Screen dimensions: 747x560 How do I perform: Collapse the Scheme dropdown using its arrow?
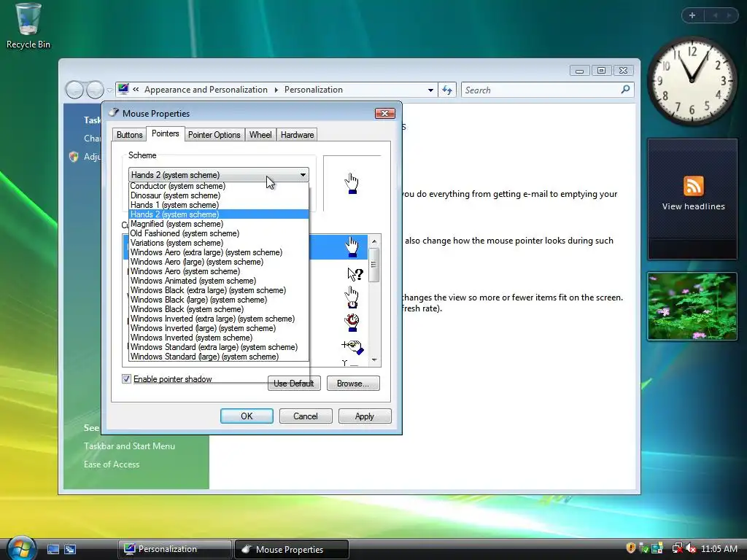(x=303, y=175)
